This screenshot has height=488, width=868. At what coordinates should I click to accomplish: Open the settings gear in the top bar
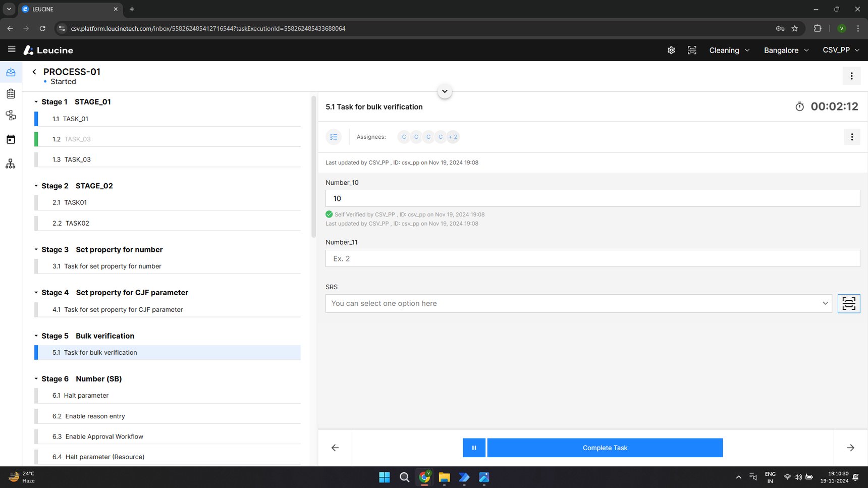coord(671,50)
